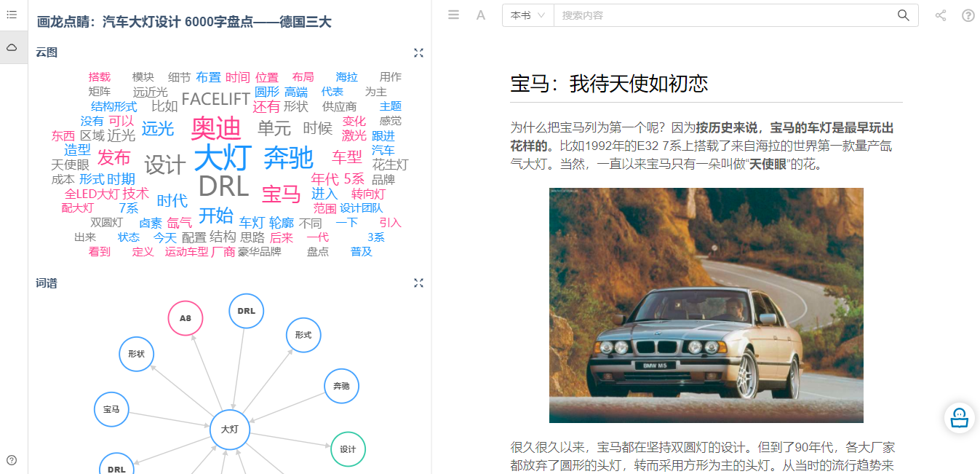Click the word FACELIFT in the cloud

tap(215, 99)
